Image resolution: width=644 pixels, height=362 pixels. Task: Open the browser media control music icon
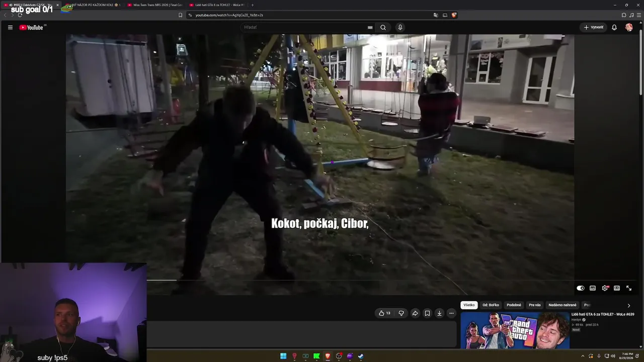point(631,15)
